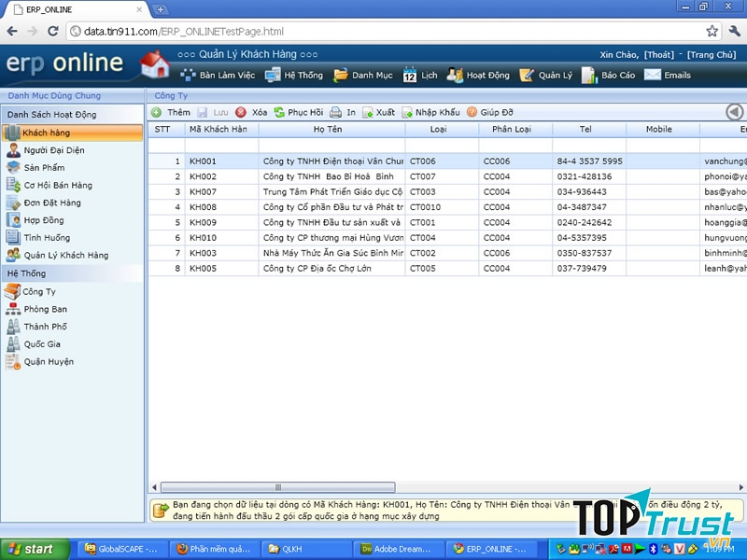
Task: Select Sản Phẩm in the sidebar
Action: pos(44,168)
